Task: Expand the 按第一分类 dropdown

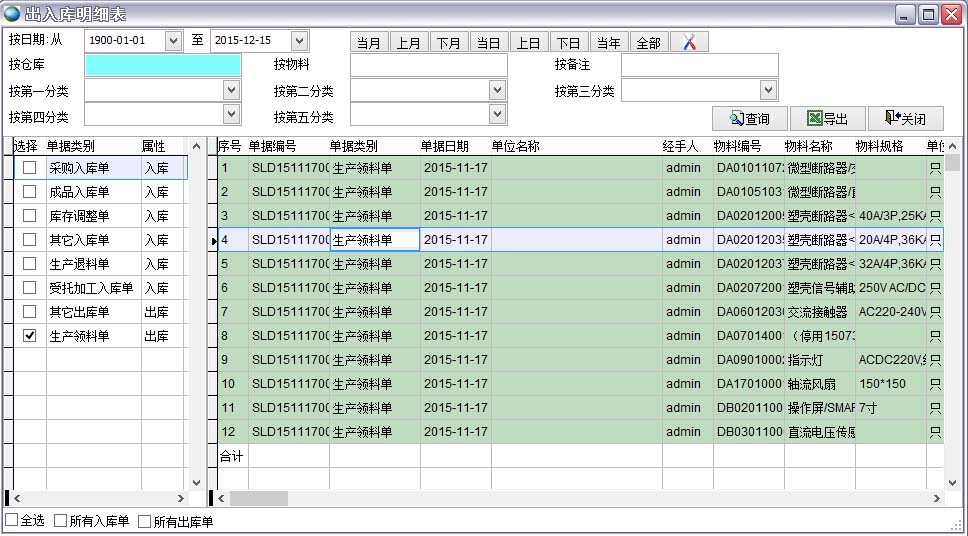Action: tap(231, 90)
